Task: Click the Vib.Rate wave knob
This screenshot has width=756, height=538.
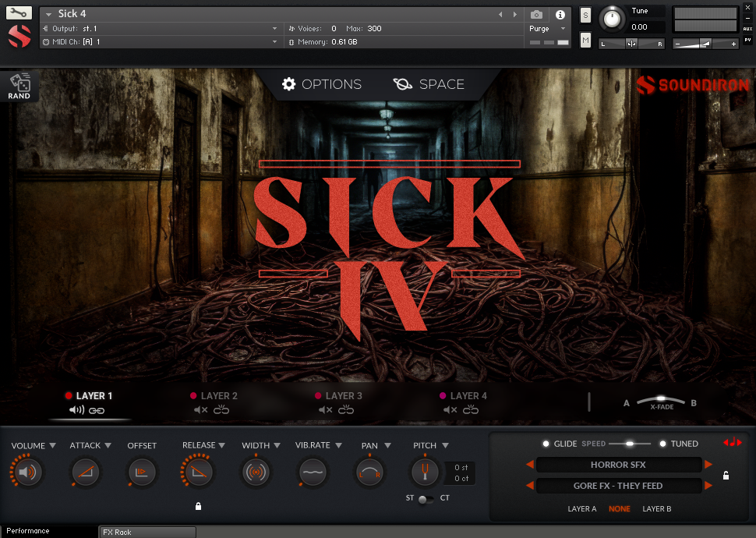Action: pos(313,472)
